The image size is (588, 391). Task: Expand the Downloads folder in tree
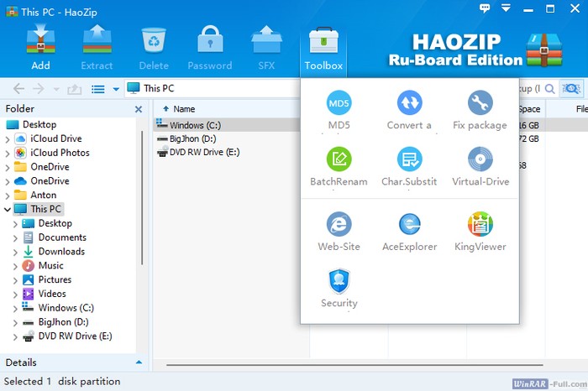(15, 252)
